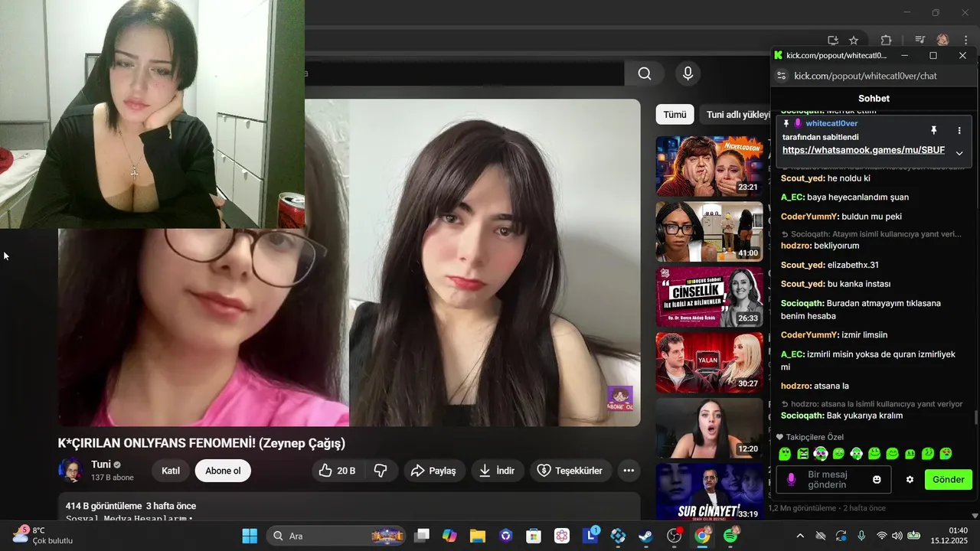Click chat message field 'Bir mesaj gönderin'
Image resolution: width=980 pixels, height=551 pixels.
[x=835, y=480]
